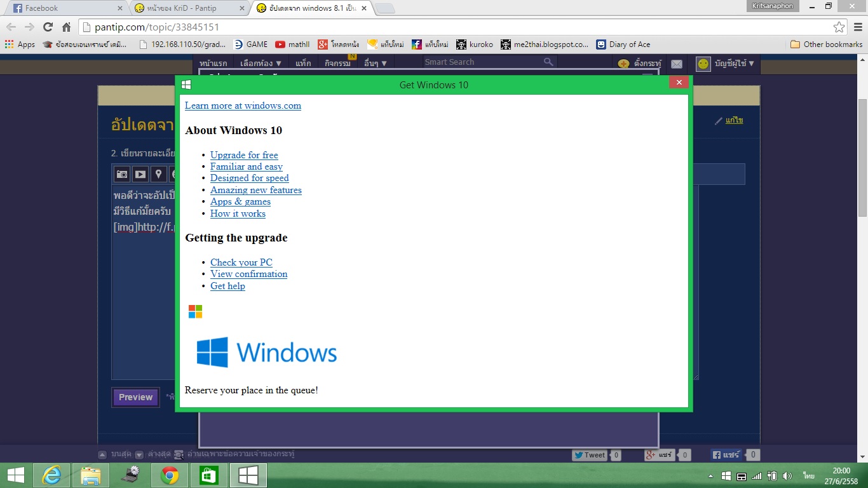Image resolution: width=868 pixels, height=488 pixels.
Task: Open the Diary of Ace bookmark
Action: 623,44
